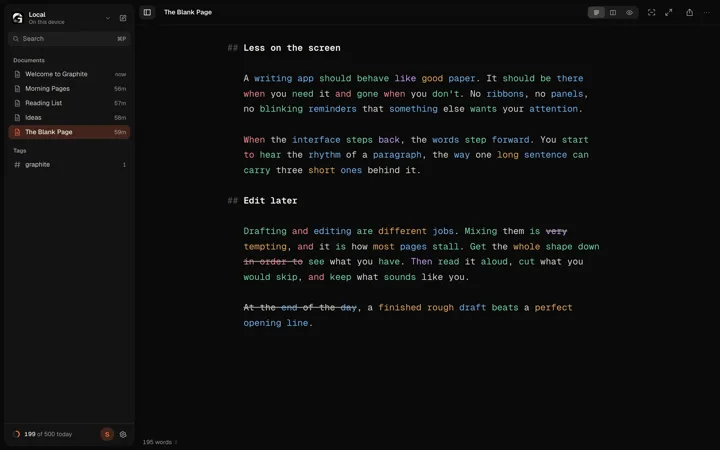Open the Reading List document
The width and height of the screenshot is (720, 450).
(69, 103)
